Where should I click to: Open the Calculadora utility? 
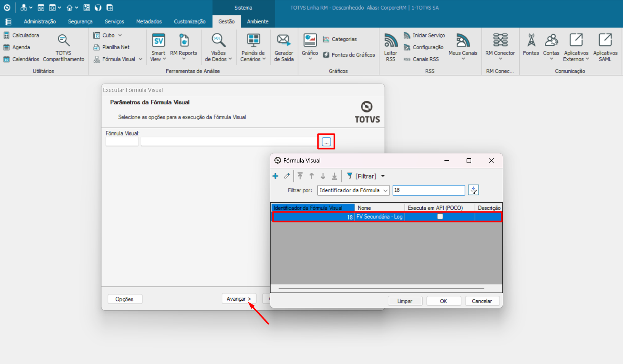[x=21, y=35]
